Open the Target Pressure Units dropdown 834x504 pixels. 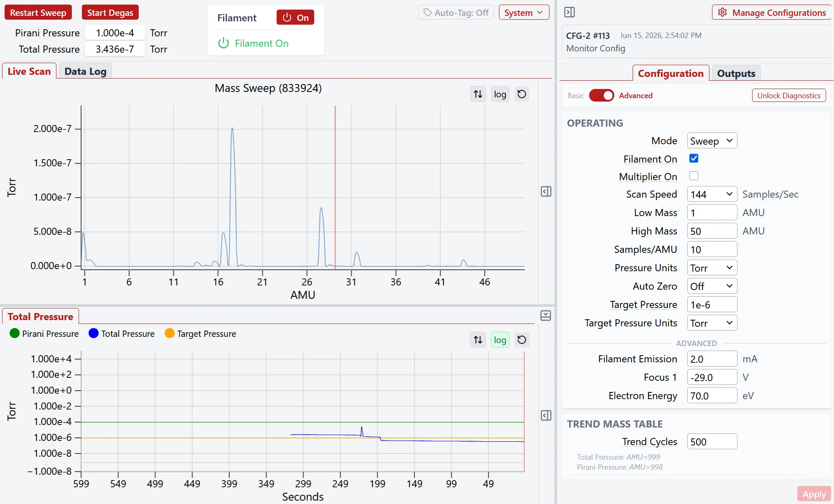click(712, 323)
